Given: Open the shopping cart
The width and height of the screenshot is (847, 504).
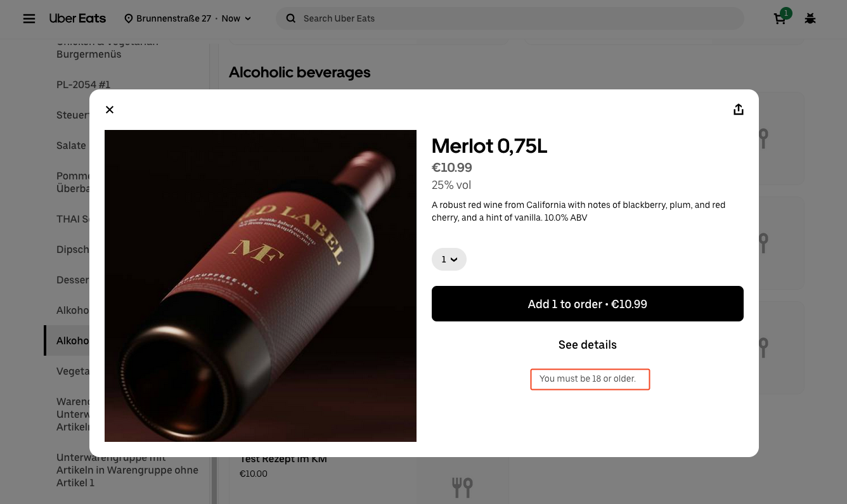Looking at the screenshot, I should coord(780,18).
